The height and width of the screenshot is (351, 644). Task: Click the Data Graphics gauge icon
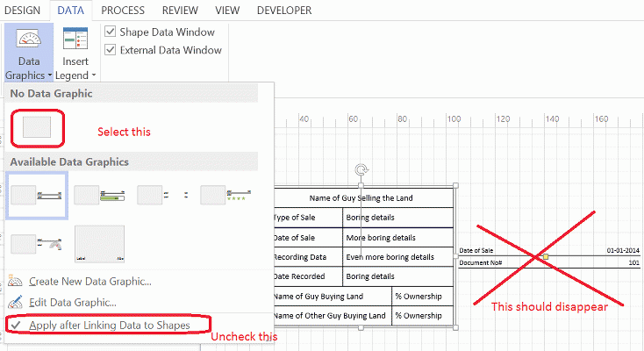(31, 39)
